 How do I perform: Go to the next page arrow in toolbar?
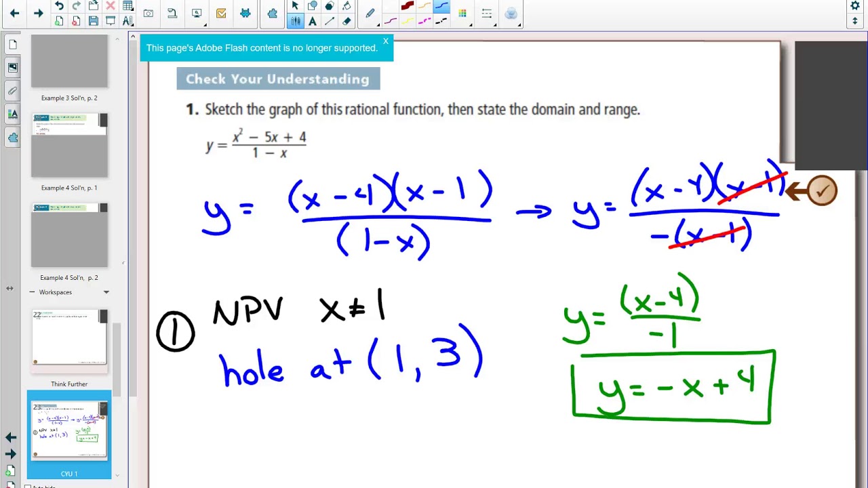[39, 14]
